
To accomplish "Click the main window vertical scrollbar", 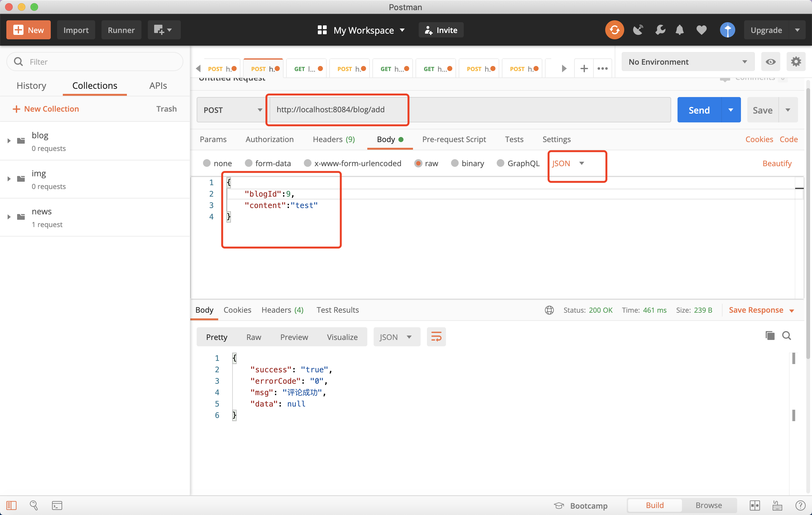I will [x=808, y=222].
